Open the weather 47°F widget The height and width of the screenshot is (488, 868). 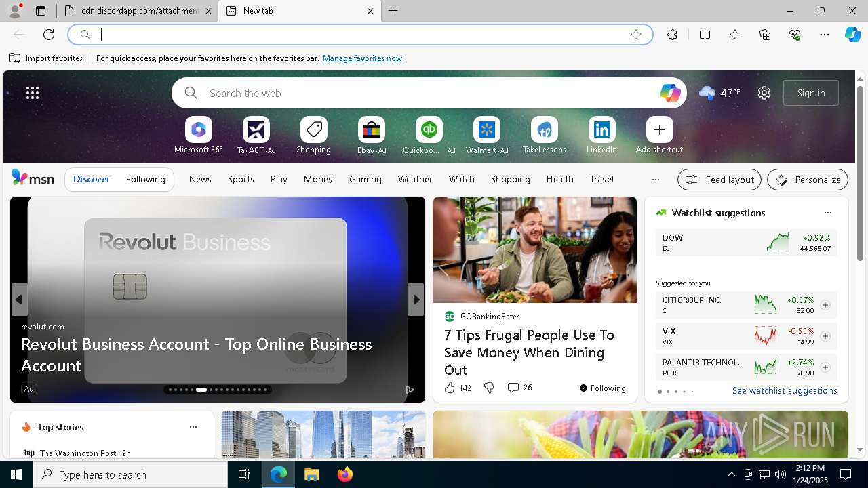[x=719, y=93]
